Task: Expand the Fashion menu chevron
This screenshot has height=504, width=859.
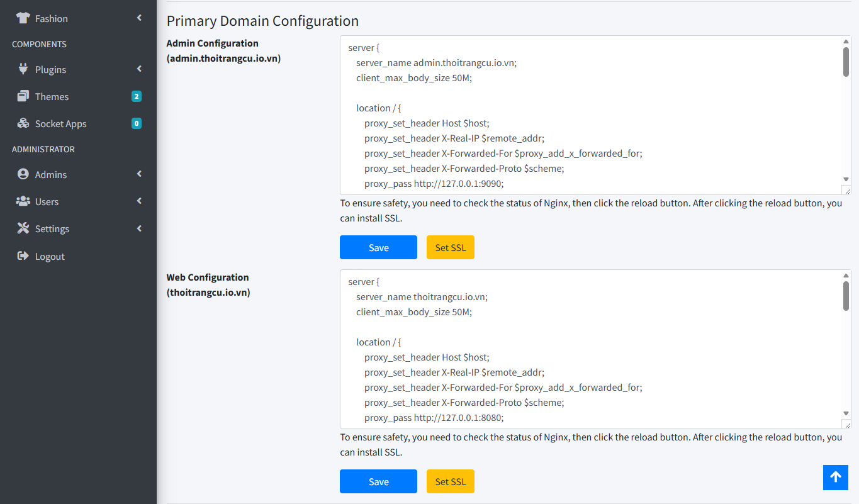Action: pos(139,18)
